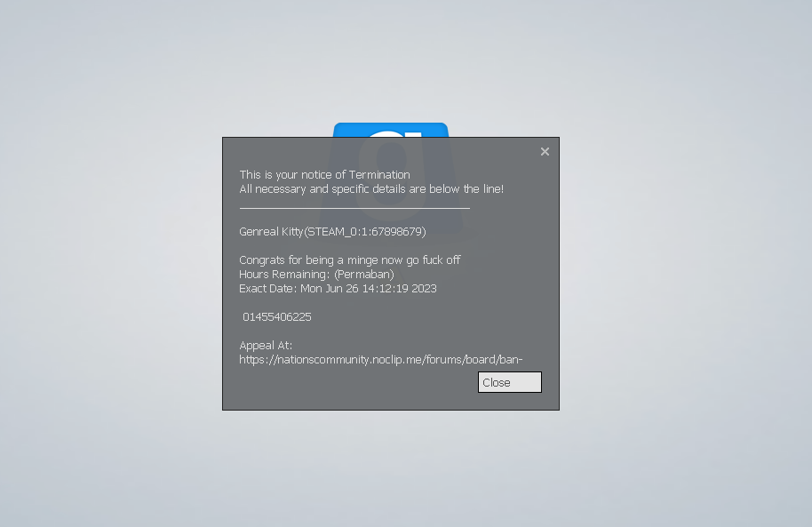This screenshot has width=812, height=527.
Task: Select the STEAM_0:1:67898679 Steam ID
Action: (366, 231)
